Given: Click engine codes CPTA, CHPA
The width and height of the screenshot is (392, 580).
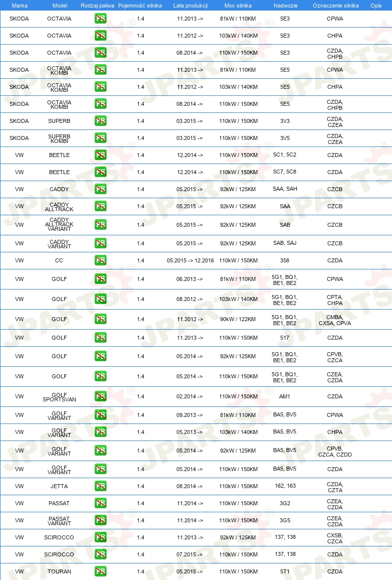Looking at the screenshot, I should click(x=335, y=300).
